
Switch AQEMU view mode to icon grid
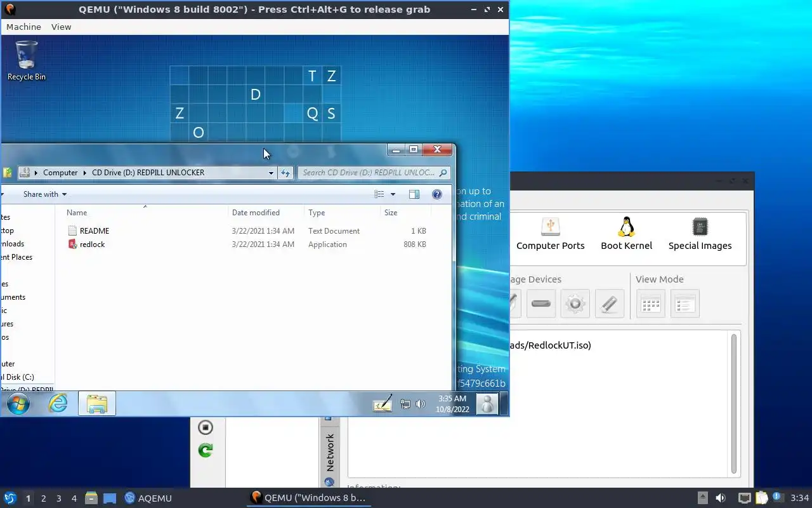tap(651, 304)
